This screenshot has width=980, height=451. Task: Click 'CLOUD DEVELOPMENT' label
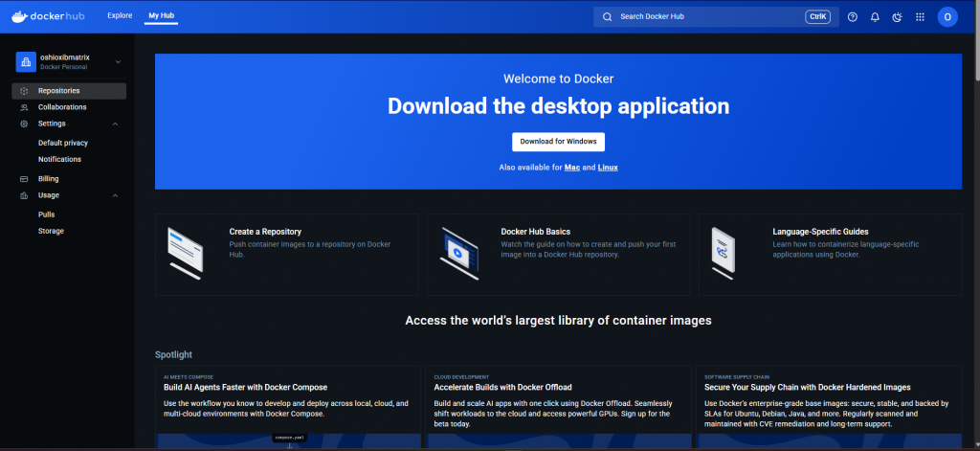pyautogui.click(x=461, y=377)
